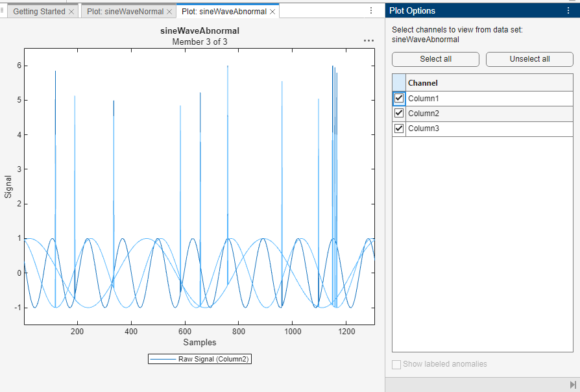Open the document tab bar three-dot menu
The width and height of the screenshot is (580, 392).
point(371,11)
